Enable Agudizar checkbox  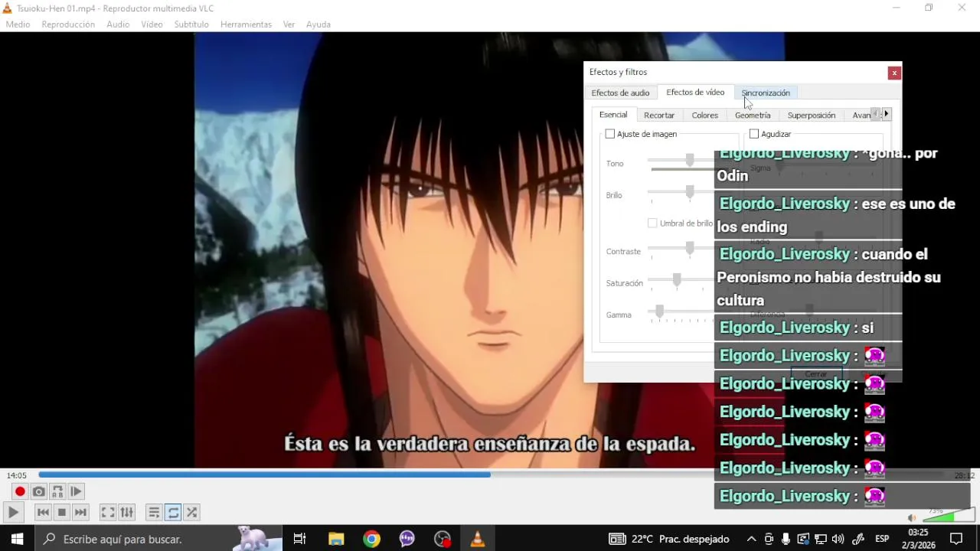coord(754,134)
